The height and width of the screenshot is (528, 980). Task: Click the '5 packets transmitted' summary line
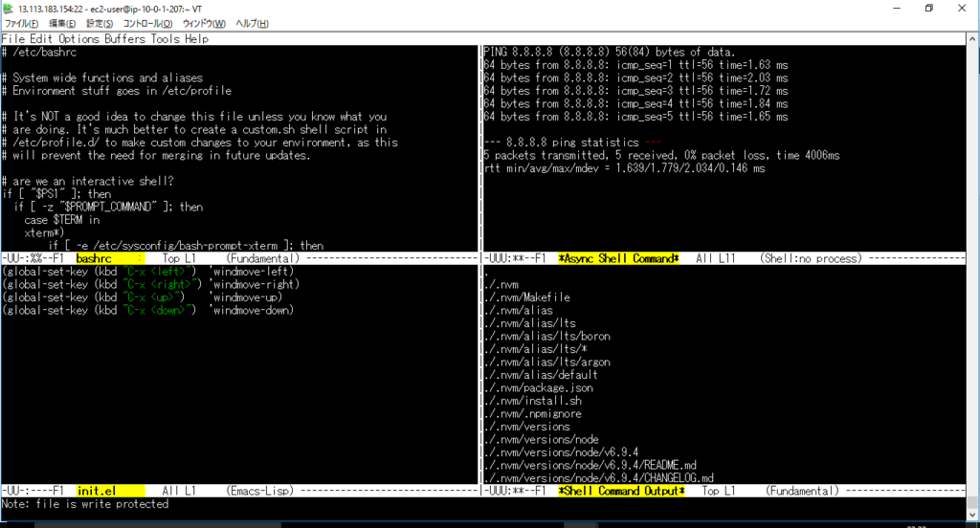point(662,156)
